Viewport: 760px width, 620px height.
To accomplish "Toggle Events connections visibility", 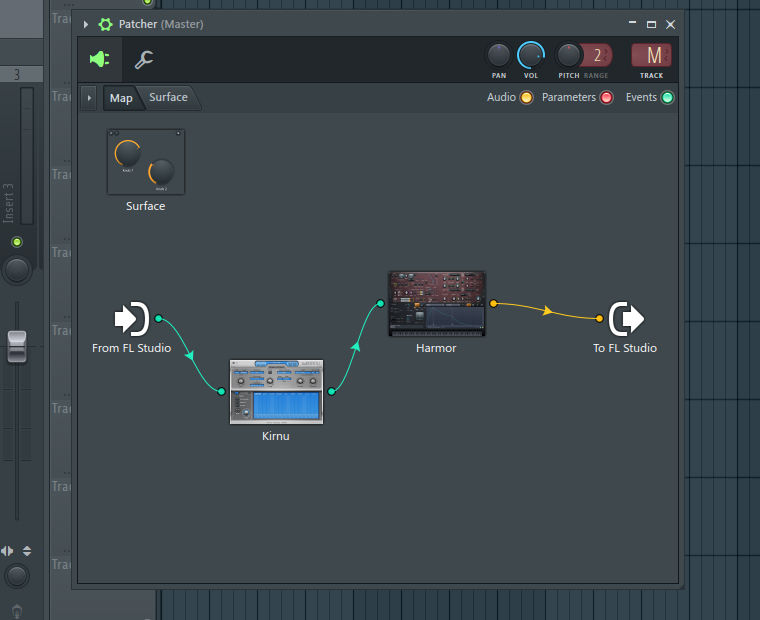I will point(667,98).
